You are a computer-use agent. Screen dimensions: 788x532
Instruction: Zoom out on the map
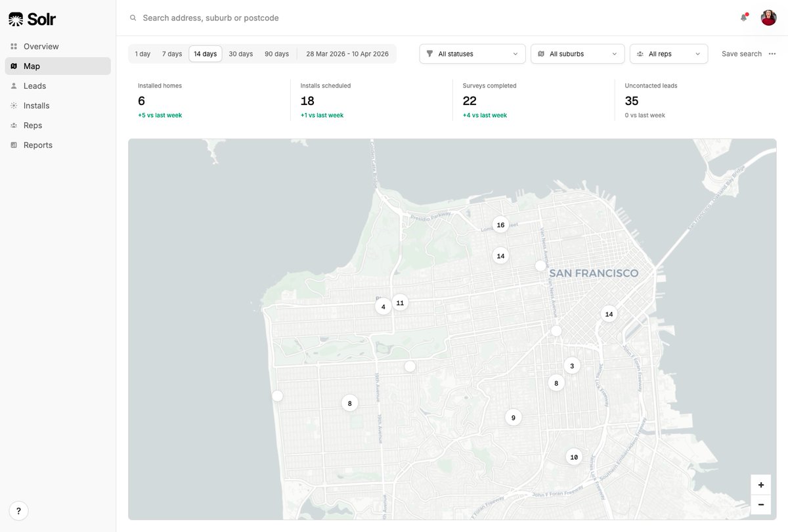point(761,504)
